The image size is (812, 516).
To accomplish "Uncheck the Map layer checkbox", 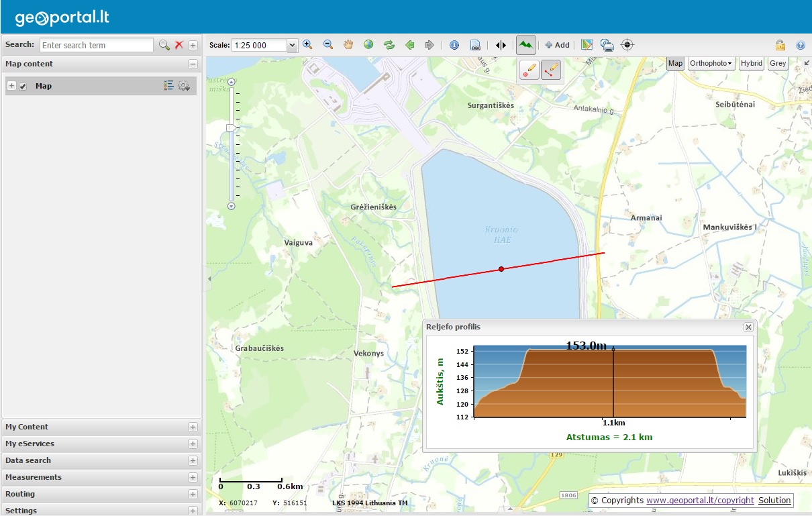I will (23, 87).
